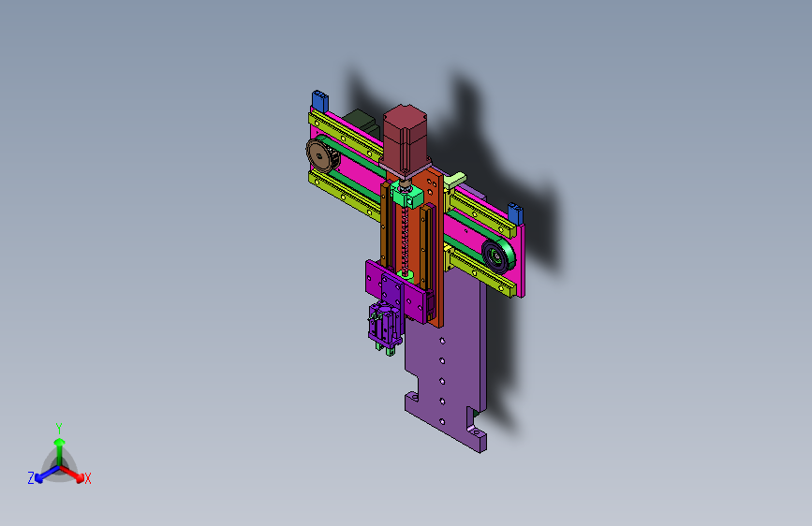812x526 pixels.
Task: Select the dark green motor behind the rail
Action: pos(362,123)
